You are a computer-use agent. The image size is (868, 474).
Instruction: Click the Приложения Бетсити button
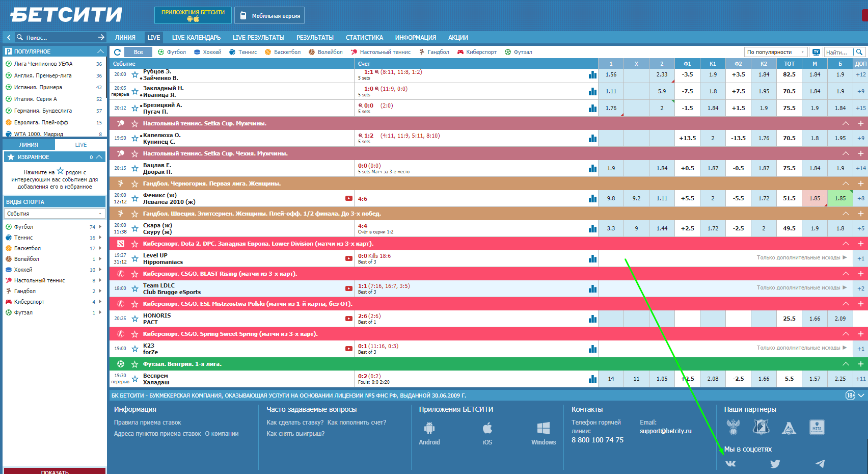point(193,15)
